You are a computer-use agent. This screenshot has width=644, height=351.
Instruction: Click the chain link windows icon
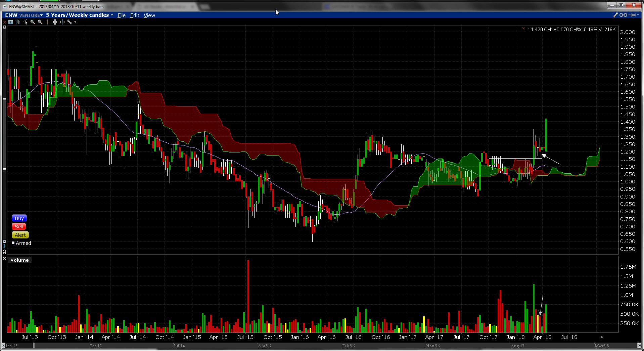[x=623, y=15]
